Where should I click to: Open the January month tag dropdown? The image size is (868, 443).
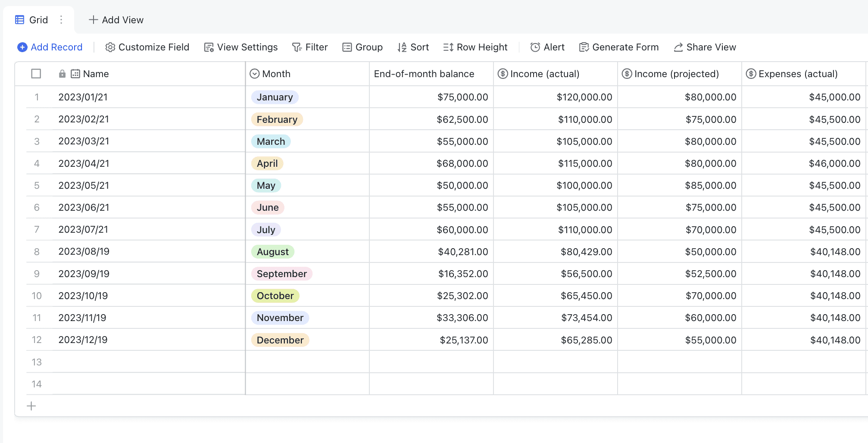pyautogui.click(x=275, y=97)
